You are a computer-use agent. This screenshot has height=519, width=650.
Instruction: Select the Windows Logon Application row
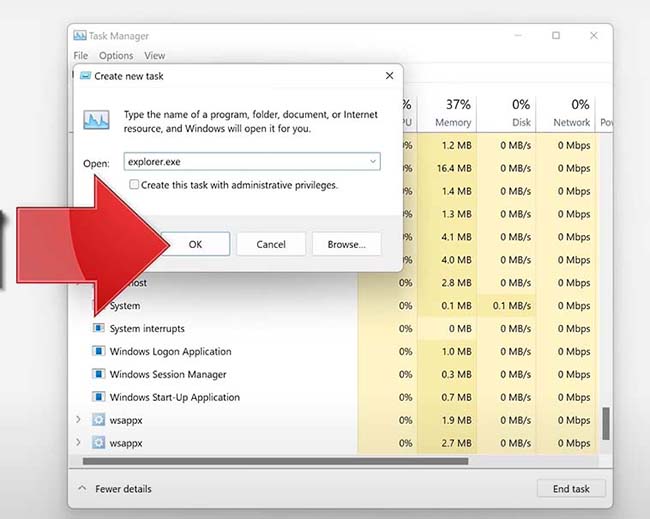[x=334, y=351]
